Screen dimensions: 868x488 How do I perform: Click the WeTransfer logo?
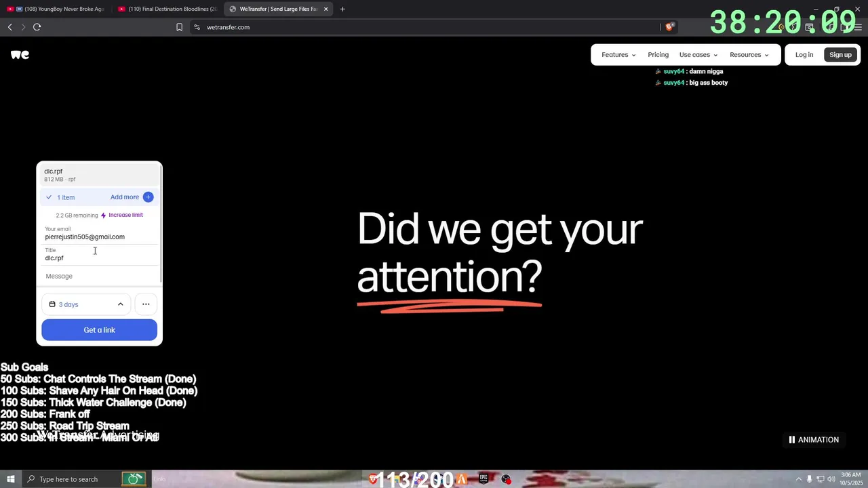pos(20,55)
